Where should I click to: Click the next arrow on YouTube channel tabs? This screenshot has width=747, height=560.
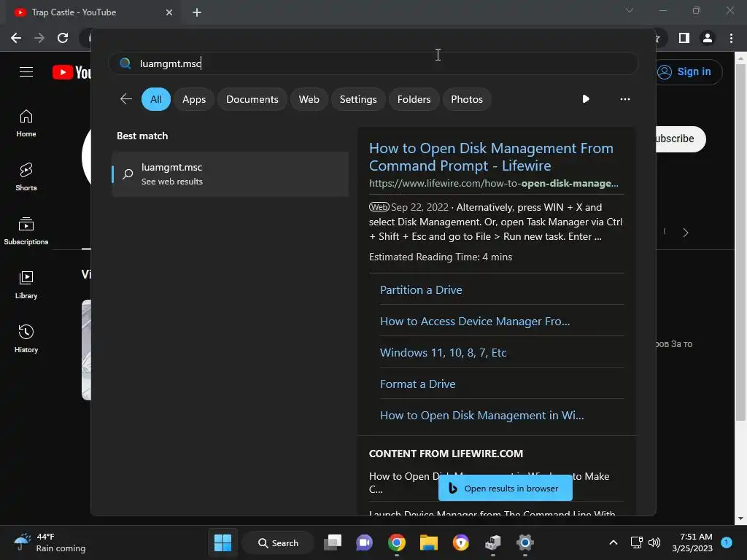tap(686, 233)
